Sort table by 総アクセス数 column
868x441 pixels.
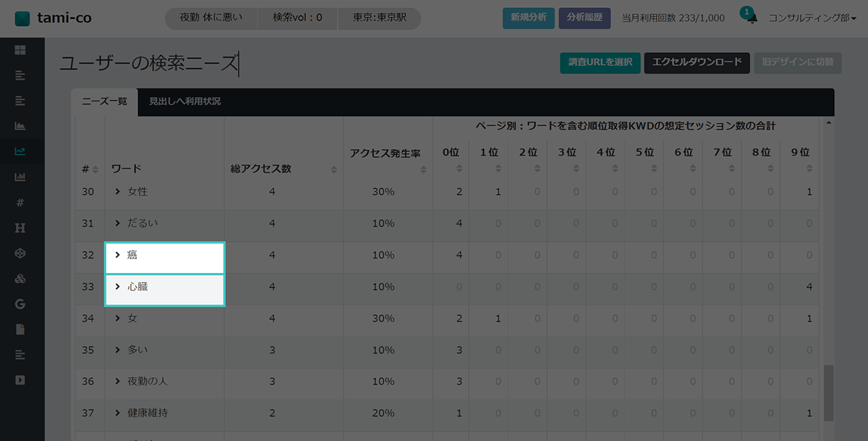click(x=333, y=169)
